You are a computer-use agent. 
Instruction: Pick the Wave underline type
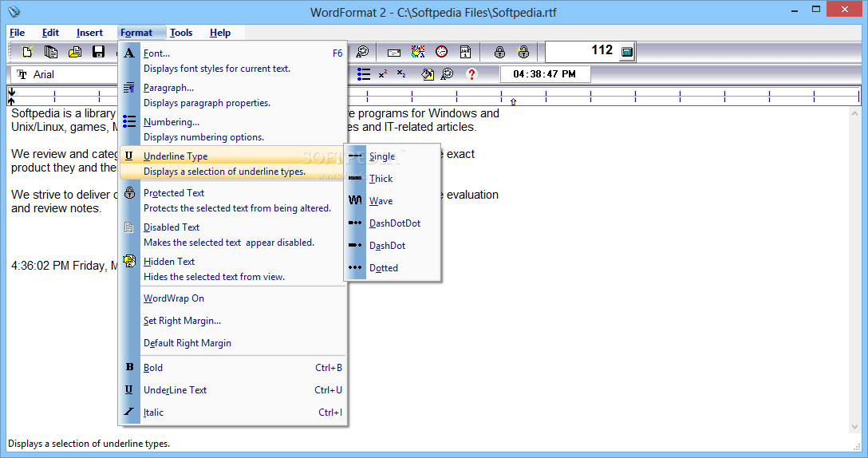pyautogui.click(x=393, y=201)
